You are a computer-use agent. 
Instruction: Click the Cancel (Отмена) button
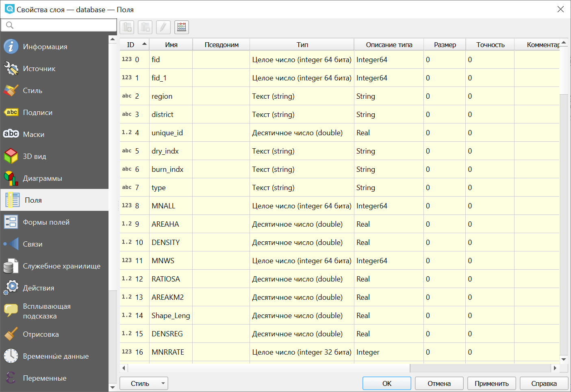tap(439, 383)
